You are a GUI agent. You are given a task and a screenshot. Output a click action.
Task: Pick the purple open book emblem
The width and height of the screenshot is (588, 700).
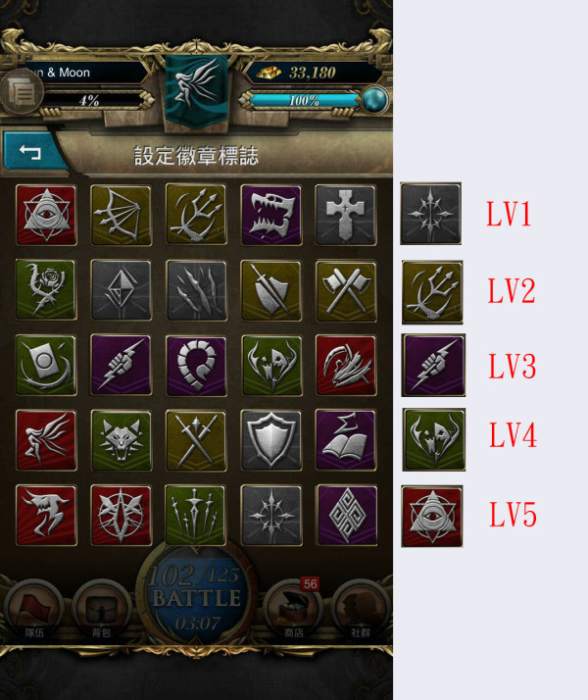click(x=346, y=440)
